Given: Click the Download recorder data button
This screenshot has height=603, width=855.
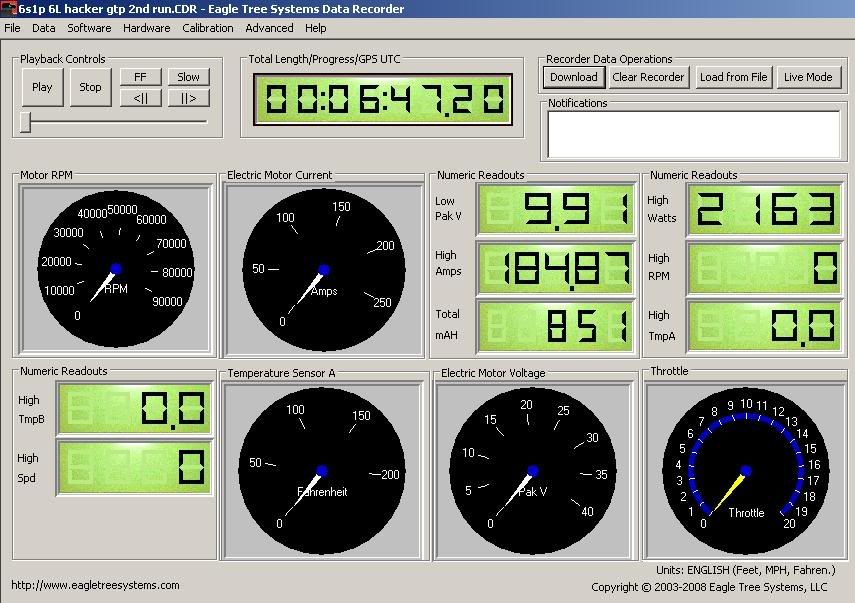Looking at the screenshot, I should [574, 77].
